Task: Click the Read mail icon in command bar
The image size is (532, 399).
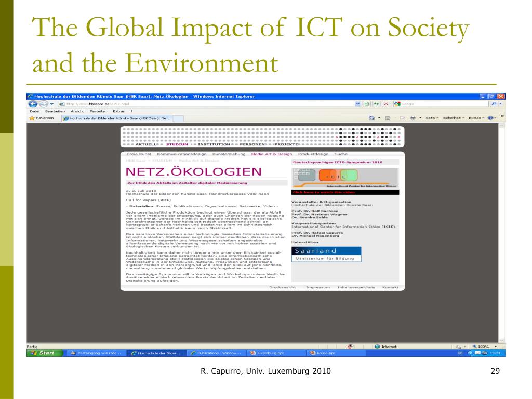Action: click(x=403, y=118)
